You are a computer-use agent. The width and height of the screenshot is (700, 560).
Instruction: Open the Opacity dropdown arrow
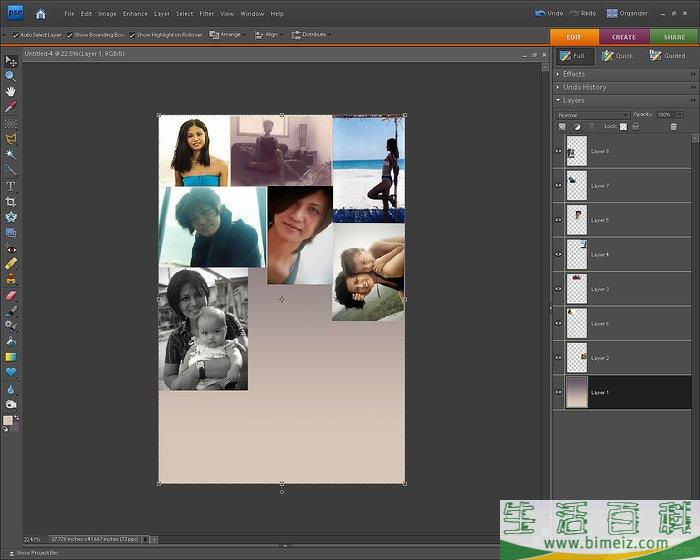click(x=679, y=115)
